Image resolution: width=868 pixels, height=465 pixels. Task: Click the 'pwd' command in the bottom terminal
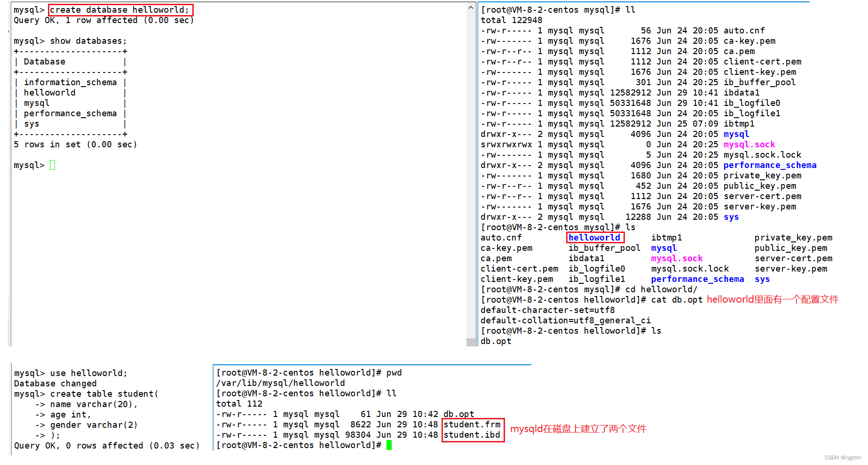tap(394, 373)
